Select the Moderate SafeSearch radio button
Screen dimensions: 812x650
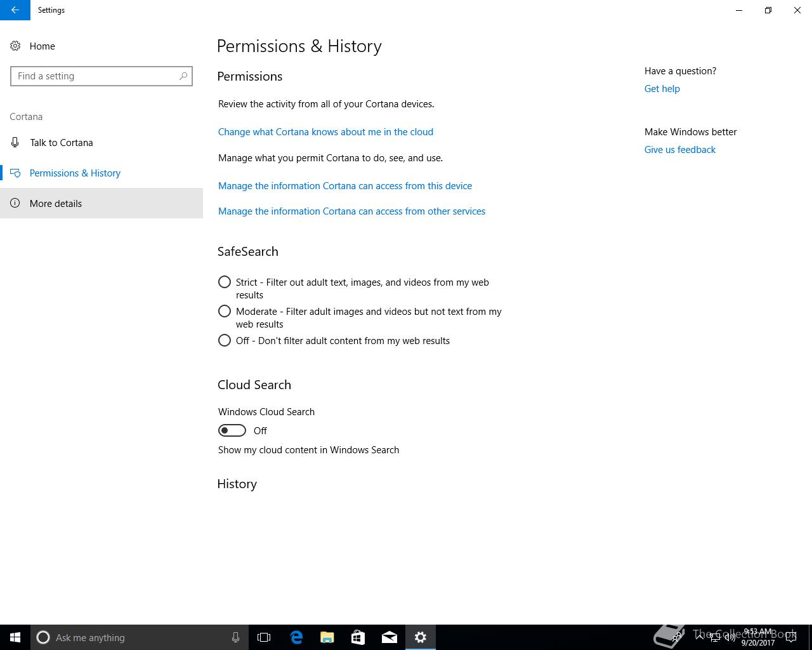pyautogui.click(x=225, y=311)
